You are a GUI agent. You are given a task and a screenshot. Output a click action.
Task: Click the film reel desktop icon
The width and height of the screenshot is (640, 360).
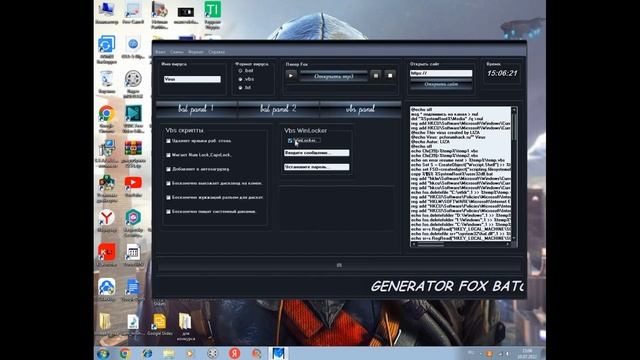click(133, 83)
